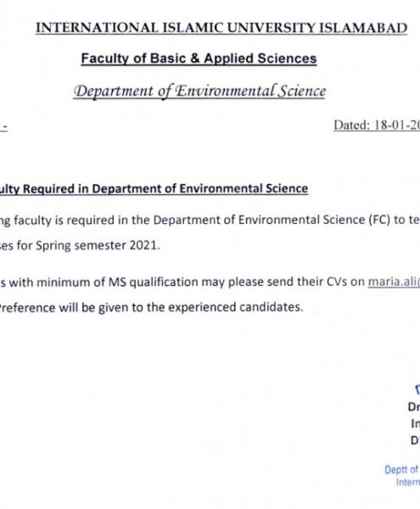Viewport: 420px width, 509px height.
Task: Click the blue Deptt of stamp text
Action: [x=402, y=469]
